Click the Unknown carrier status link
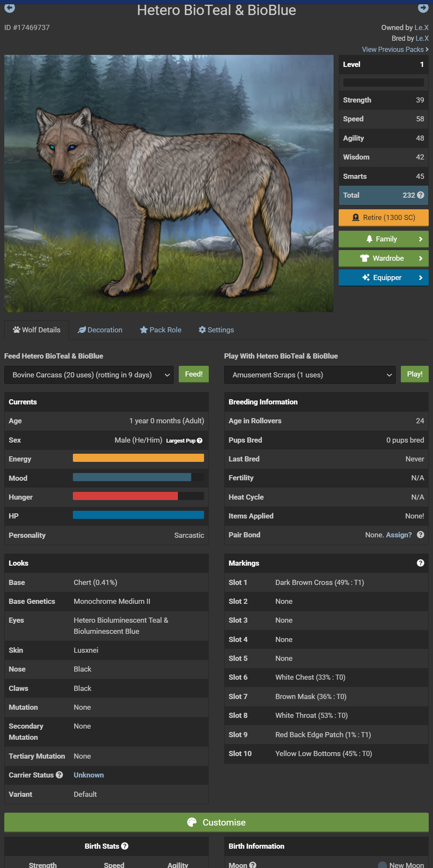This screenshot has height=868, width=433. click(89, 775)
